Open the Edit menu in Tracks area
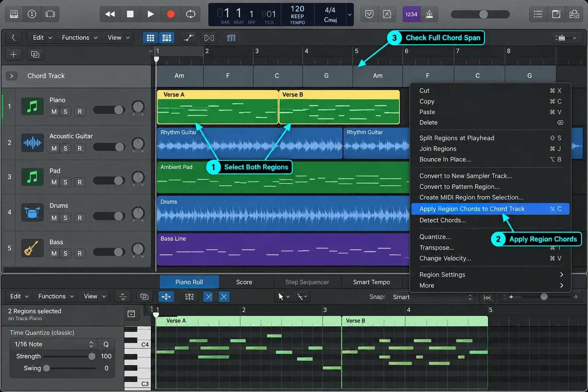This screenshot has height=392, width=588. coord(42,38)
